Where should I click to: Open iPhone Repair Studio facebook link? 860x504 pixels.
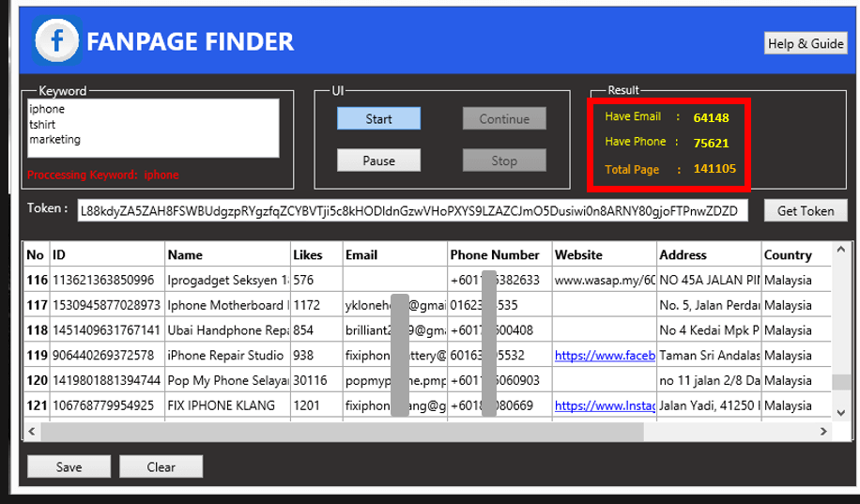point(605,356)
